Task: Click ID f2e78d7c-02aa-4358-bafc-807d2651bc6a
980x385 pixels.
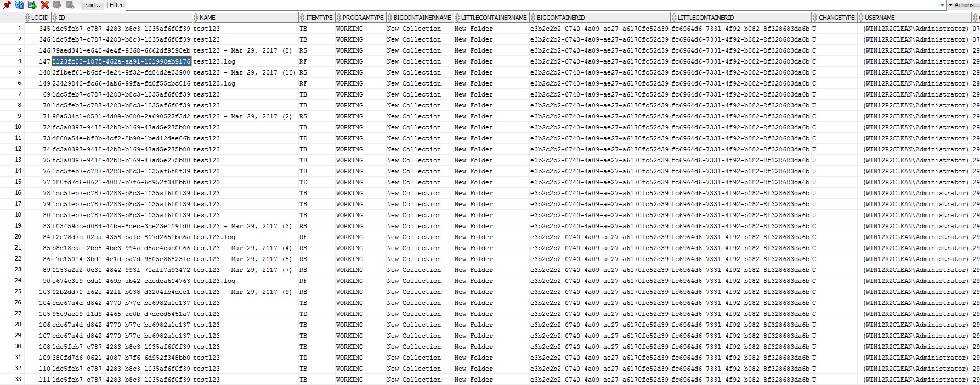Action: click(121, 237)
